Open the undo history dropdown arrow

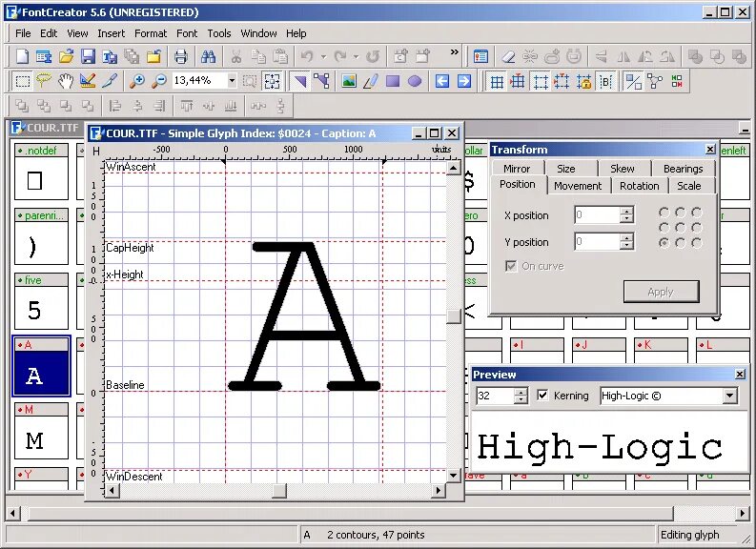(323, 56)
